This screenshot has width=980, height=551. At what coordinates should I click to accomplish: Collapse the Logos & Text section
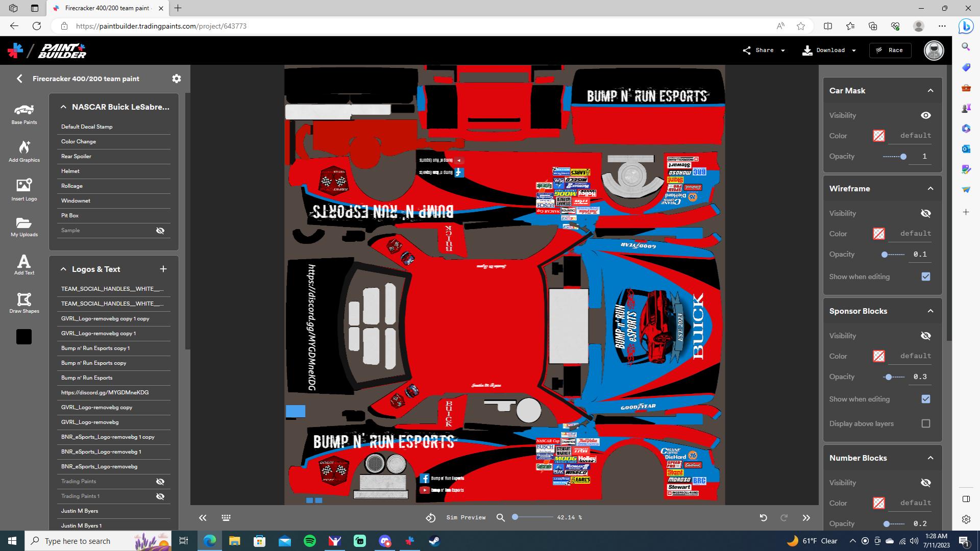[x=63, y=269]
